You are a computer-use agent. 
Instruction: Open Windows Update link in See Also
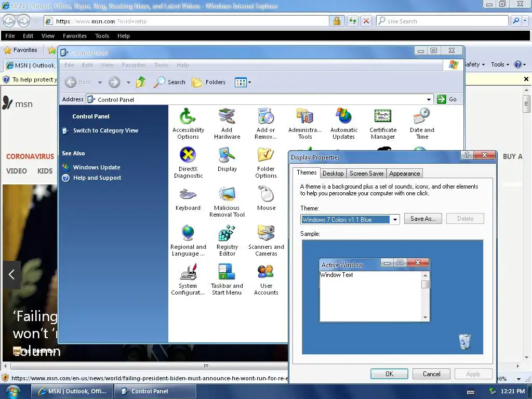[x=96, y=167]
